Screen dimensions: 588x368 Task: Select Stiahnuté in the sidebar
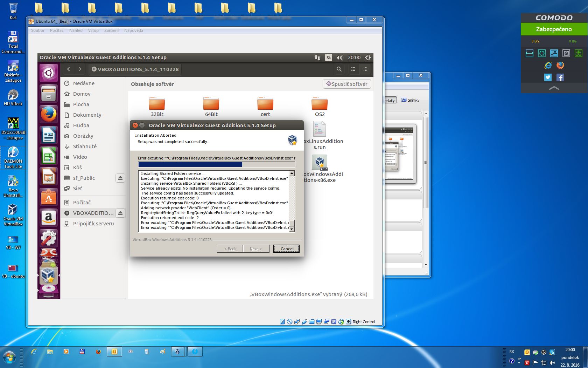click(x=93, y=146)
